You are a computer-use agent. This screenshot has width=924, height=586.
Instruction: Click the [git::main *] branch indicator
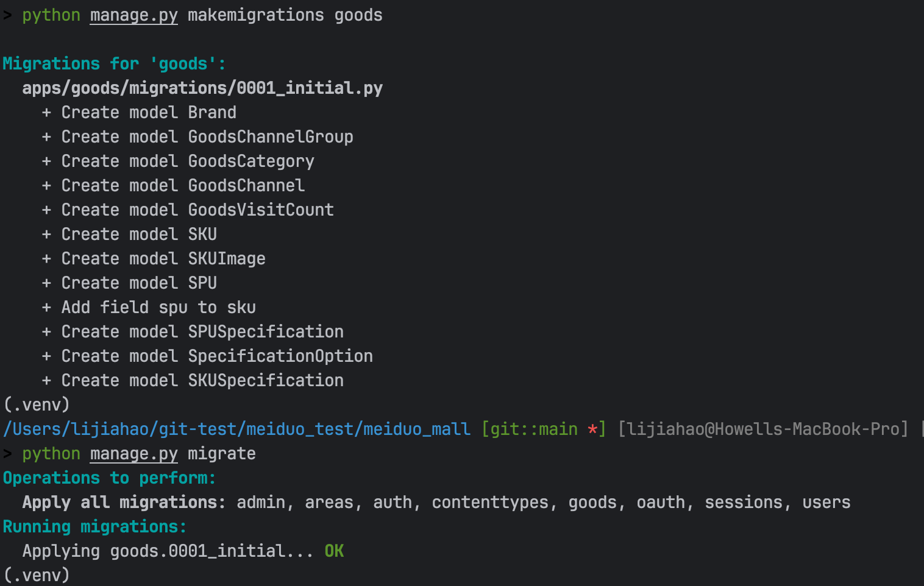pyautogui.click(x=544, y=429)
